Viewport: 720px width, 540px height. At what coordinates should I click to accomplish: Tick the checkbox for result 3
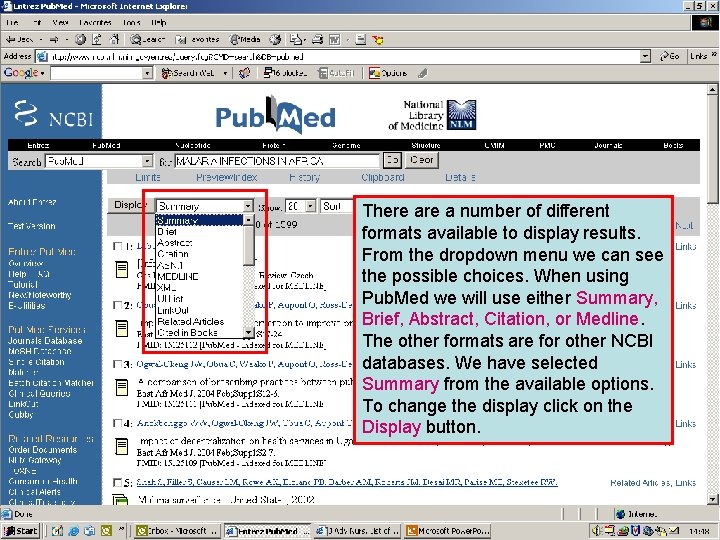tap(117, 365)
